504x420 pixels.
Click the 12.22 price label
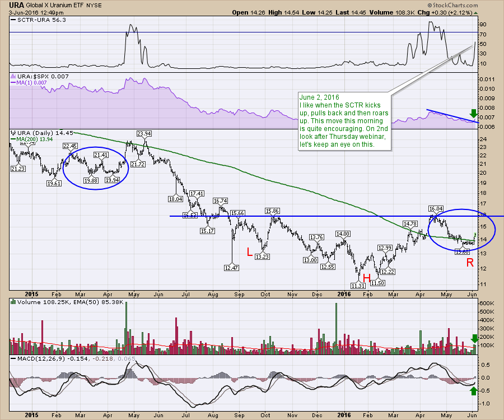pyautogui.click(x=388, y=272)
